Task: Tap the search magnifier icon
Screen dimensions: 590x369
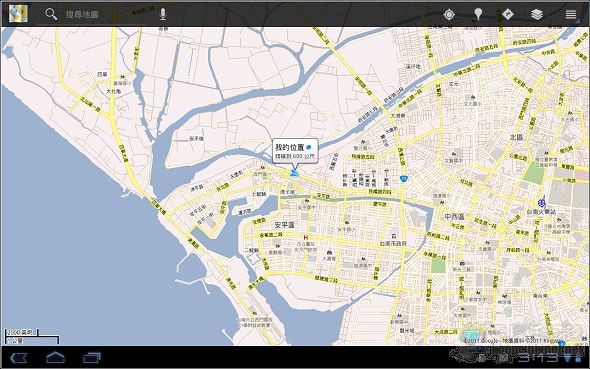Action: point(51,14)
